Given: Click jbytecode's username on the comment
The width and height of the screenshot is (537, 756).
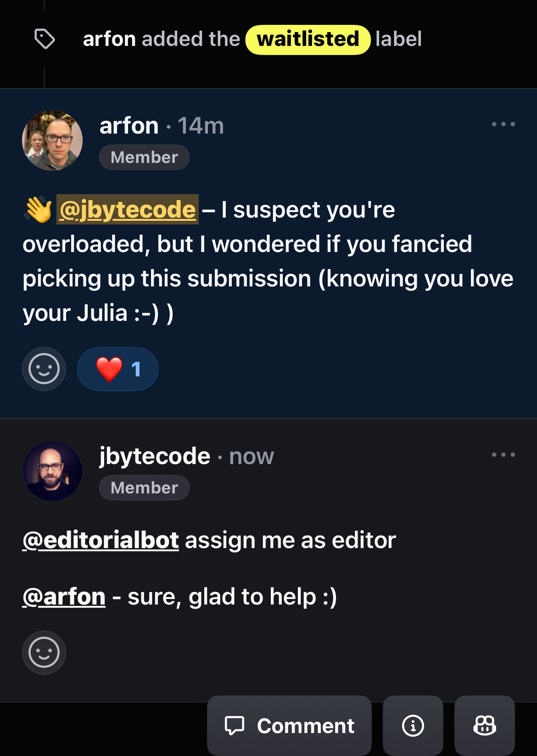Looking at the screenshot, I should (155, 456).
